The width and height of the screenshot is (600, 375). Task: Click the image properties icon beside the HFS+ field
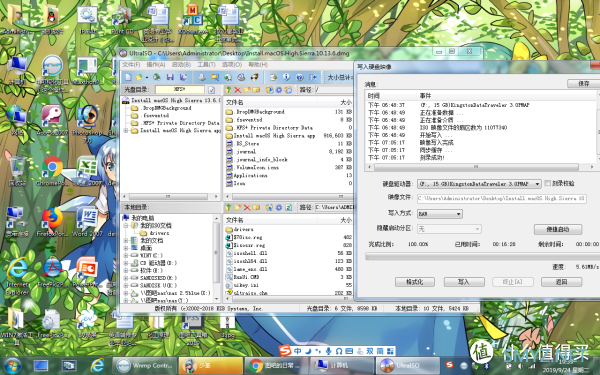212,90
